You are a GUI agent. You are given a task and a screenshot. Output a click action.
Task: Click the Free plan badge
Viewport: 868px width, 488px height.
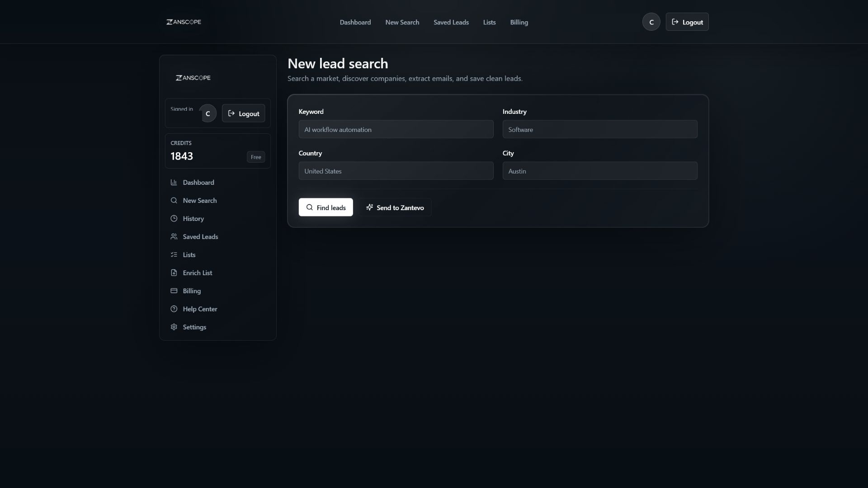256,157
